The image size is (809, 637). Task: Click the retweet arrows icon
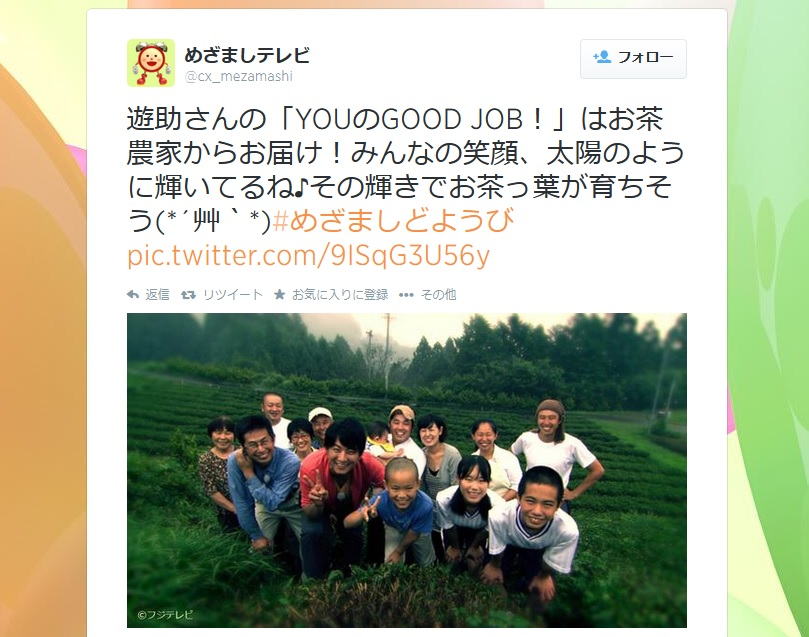(x=188, y=295)
